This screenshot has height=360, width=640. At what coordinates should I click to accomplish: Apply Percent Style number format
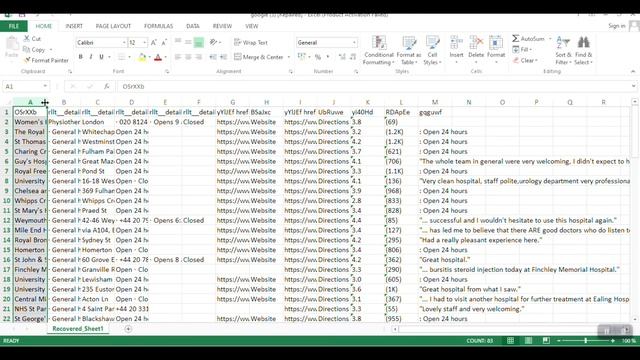318,57
